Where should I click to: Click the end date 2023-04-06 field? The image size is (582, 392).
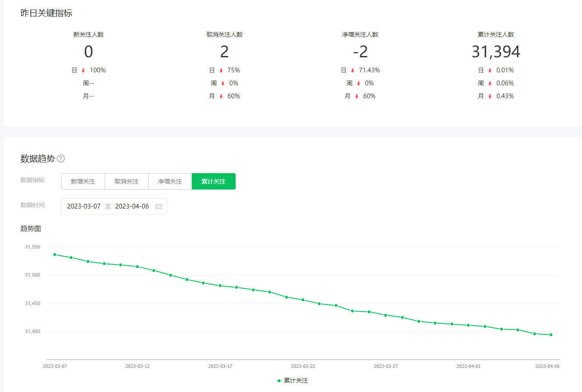coord(132,206)
